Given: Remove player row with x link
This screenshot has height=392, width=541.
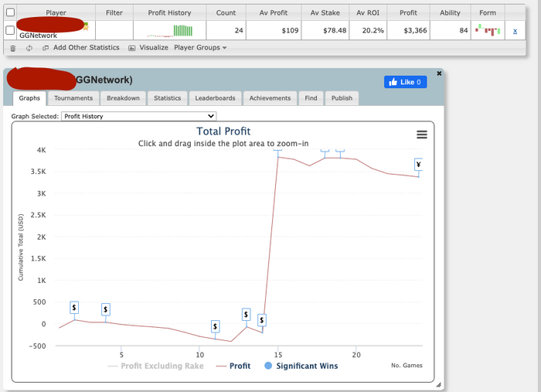Looking at the screenshot, I should pyautogui.click(x=515, y=31).
